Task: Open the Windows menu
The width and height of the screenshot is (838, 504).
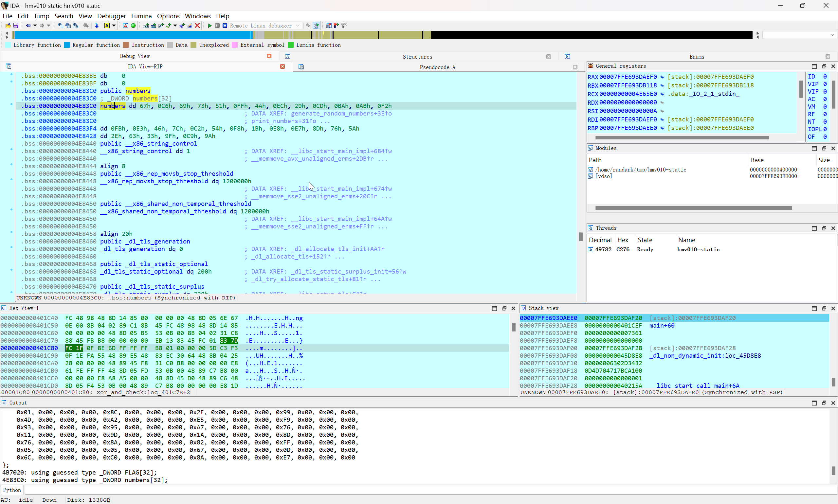Action: click(x=198, y=16)
